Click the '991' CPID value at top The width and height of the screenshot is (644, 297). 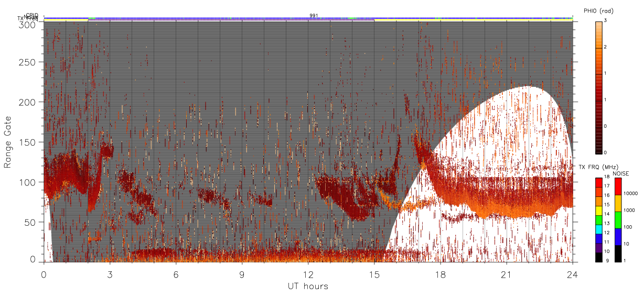coord(314,15)
